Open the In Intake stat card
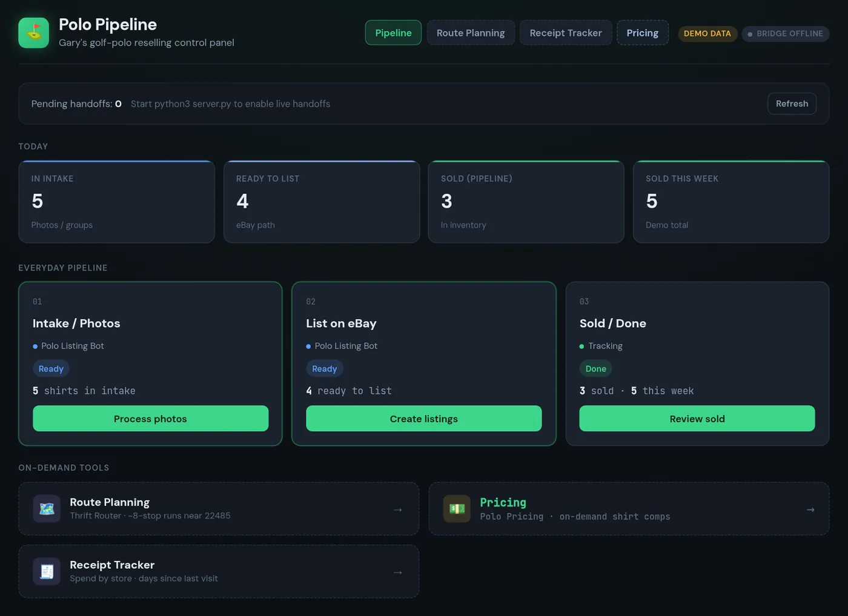 tap(116, 202)
